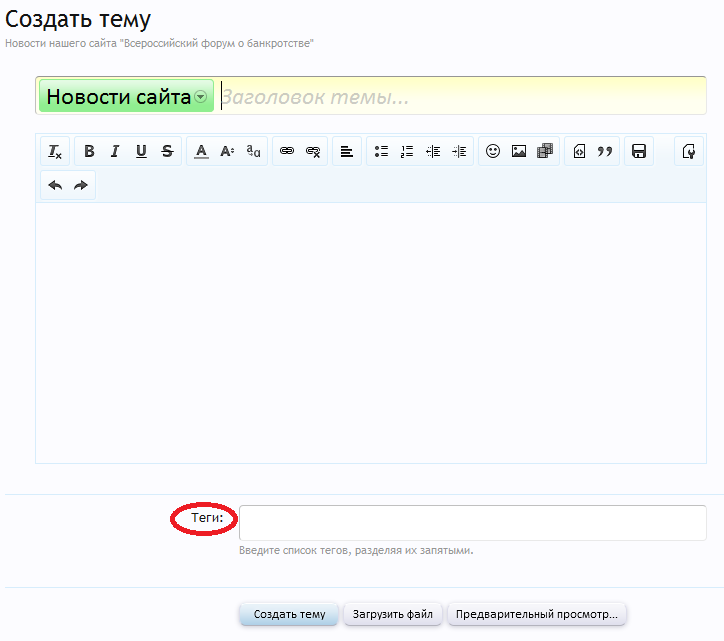Insert a numbered list
724x641 pixels.
(x=407, y=151)
